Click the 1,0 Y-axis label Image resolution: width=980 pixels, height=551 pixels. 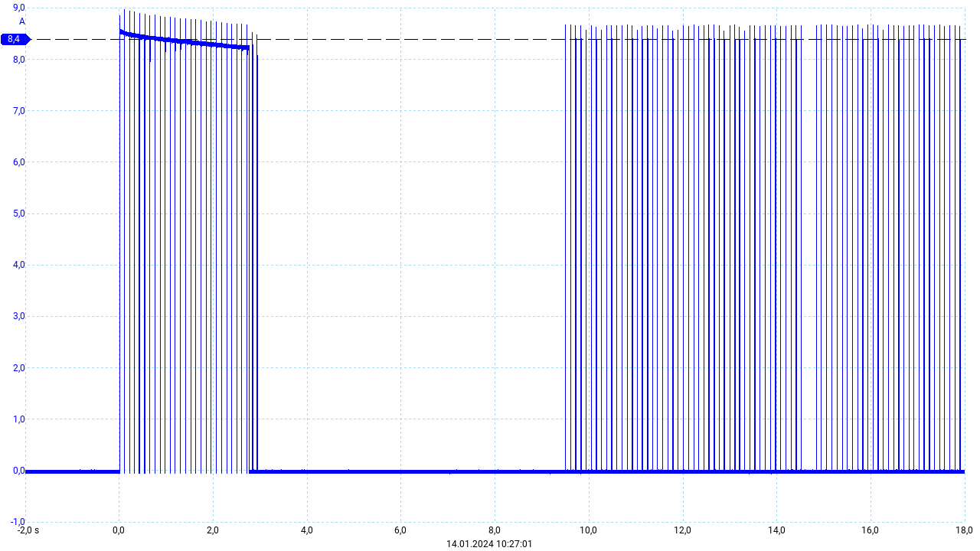(x=19, y=419)
